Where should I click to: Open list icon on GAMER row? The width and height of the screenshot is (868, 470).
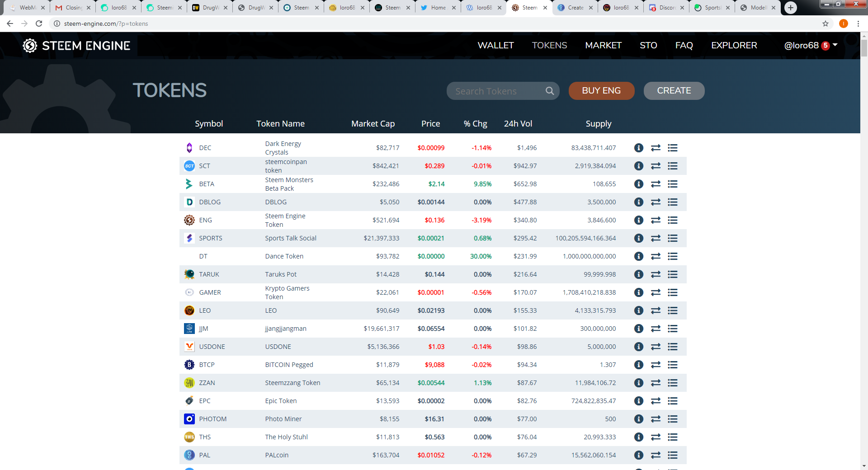673,292
